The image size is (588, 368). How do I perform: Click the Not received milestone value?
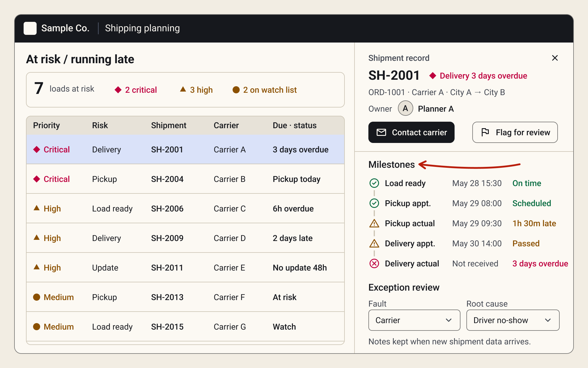(475, 263)
